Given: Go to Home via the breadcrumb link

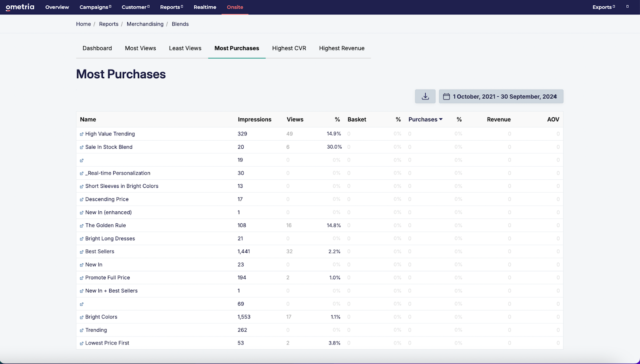Looking at the screenshot, I should [x=83, y=24].
